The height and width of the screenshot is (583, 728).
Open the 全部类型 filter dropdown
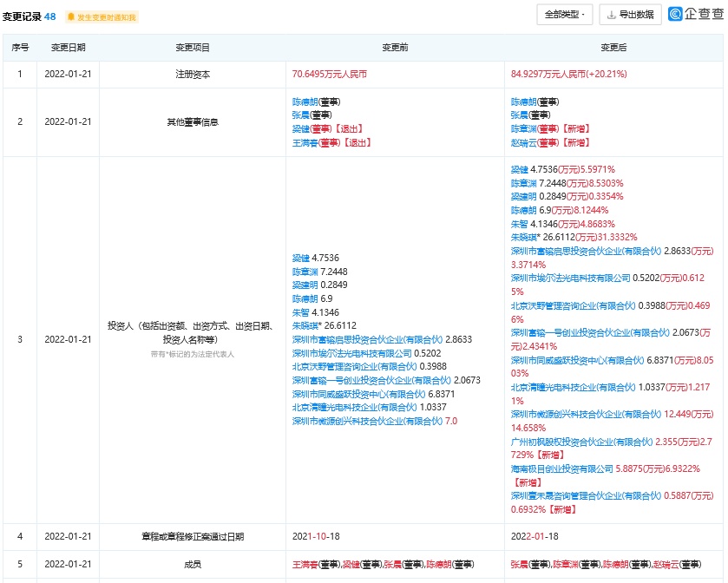(565, 15)
